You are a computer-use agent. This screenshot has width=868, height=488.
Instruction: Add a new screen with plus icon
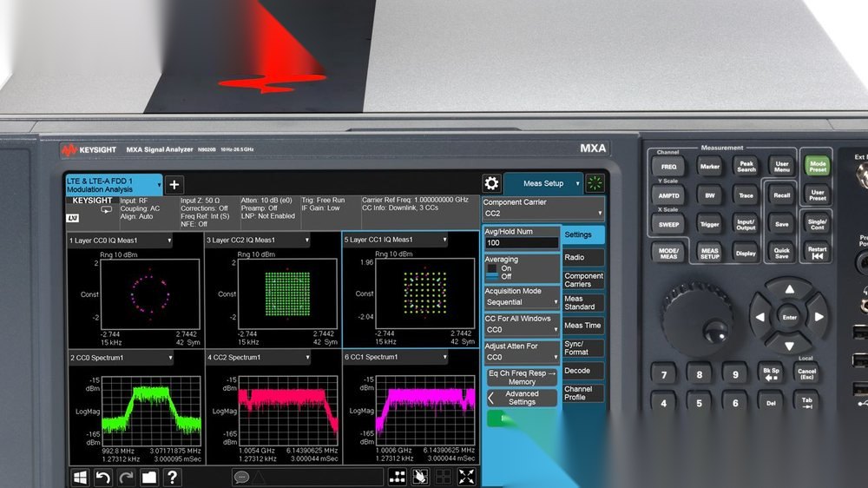pos(174,185)
